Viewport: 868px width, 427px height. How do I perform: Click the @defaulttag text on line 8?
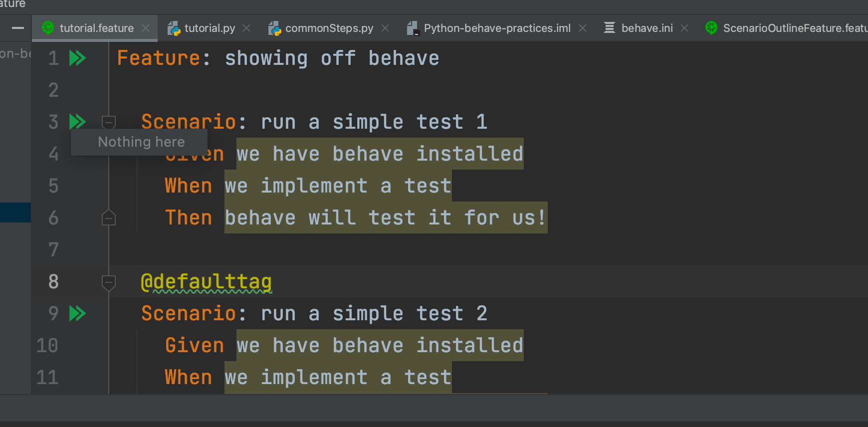[x=206, y=282]
